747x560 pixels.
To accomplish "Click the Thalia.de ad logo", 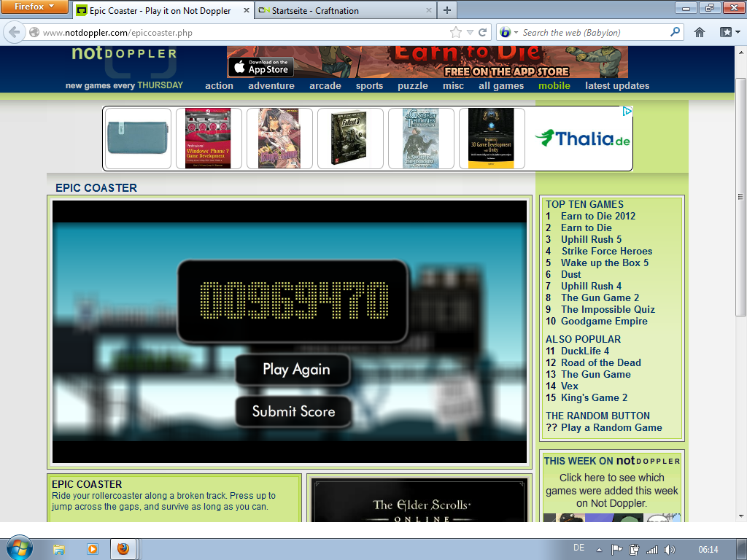I will pos(582,139).
